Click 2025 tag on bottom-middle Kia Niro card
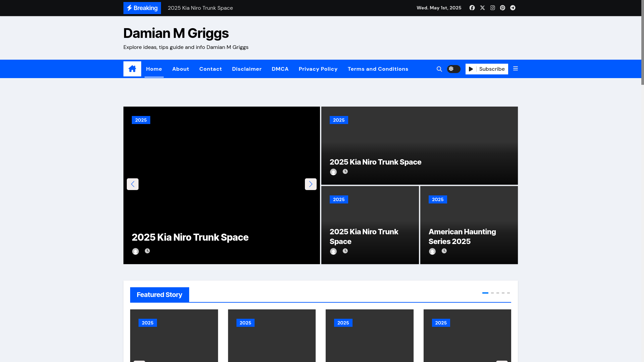Viewport: 644px width, 362px height. pyautogui.click(x=339, y=199)
